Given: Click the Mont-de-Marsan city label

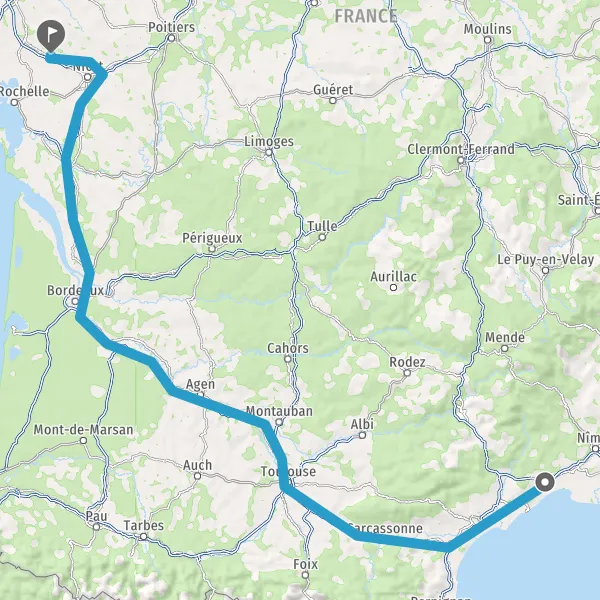Looking at the screenshot, I should click(83, 430).
